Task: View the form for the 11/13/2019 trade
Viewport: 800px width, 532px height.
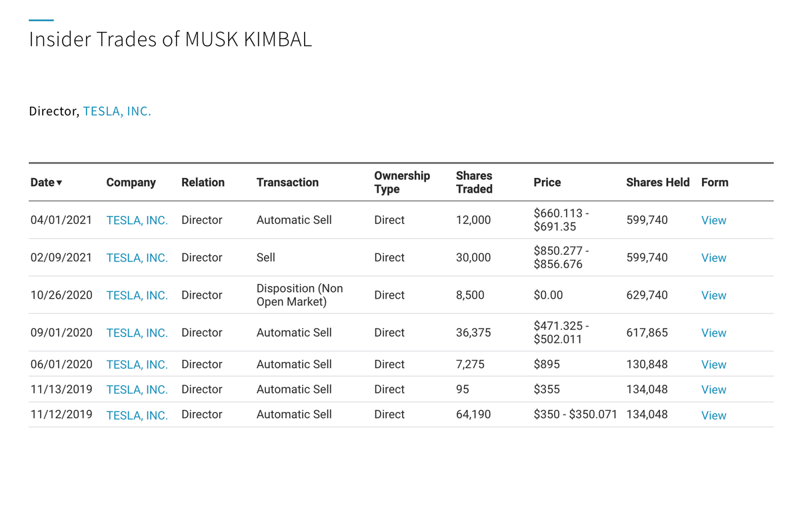Action: coord(713,390)
